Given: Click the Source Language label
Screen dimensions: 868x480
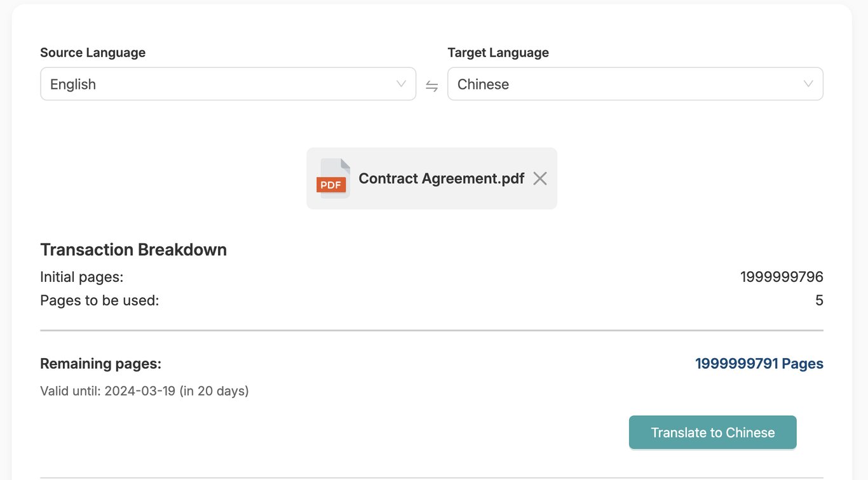Looking at the screenshot, I should (x=93, y=53).
